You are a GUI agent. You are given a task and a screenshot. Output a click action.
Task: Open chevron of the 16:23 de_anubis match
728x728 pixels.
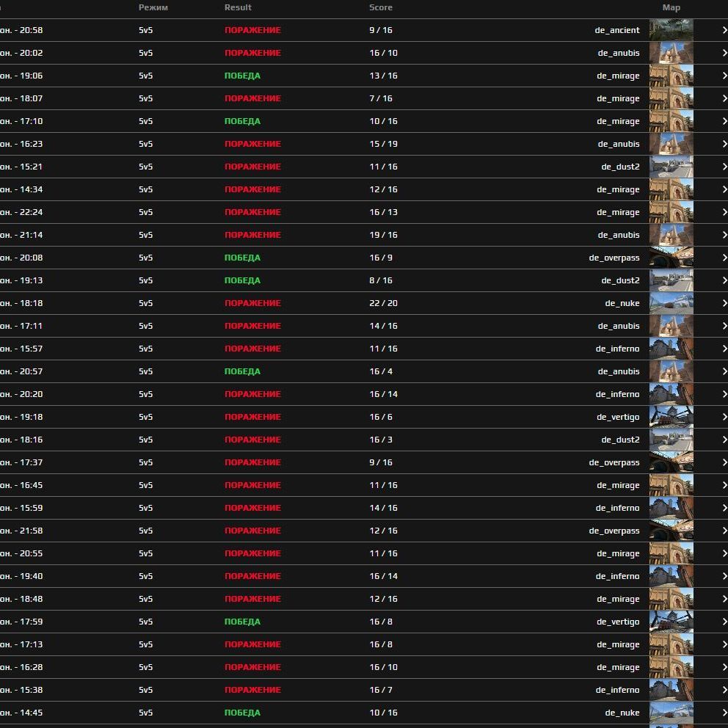click(x=724, y=144)
